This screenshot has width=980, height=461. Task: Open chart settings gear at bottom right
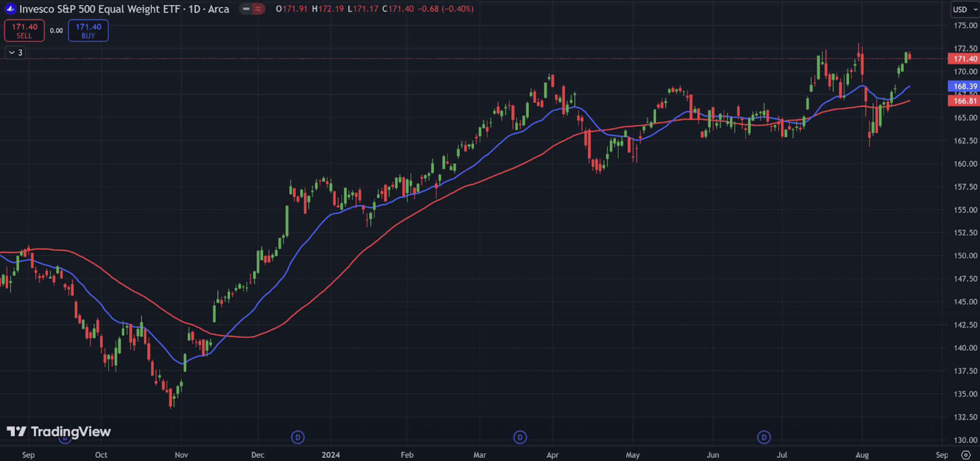point(965,455)
